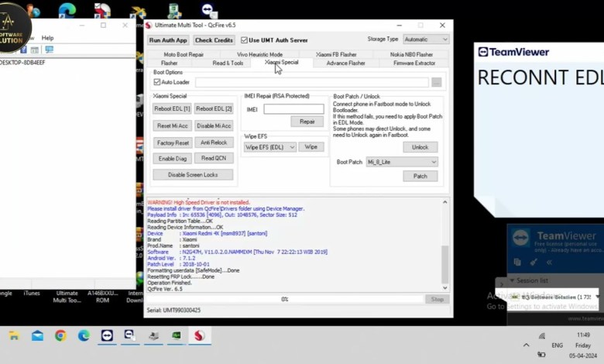Uncheck the Auto Loader checkbox

(158, 82)
